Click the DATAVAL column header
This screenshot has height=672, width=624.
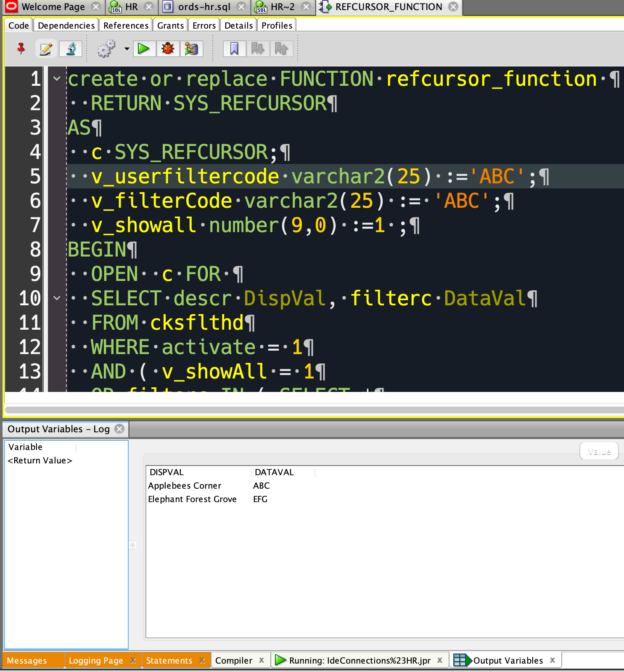(283, 472)
